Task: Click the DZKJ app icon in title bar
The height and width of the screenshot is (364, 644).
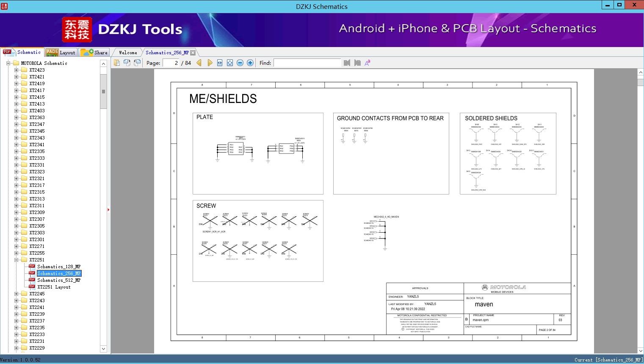Action: (x=4, y=6)
